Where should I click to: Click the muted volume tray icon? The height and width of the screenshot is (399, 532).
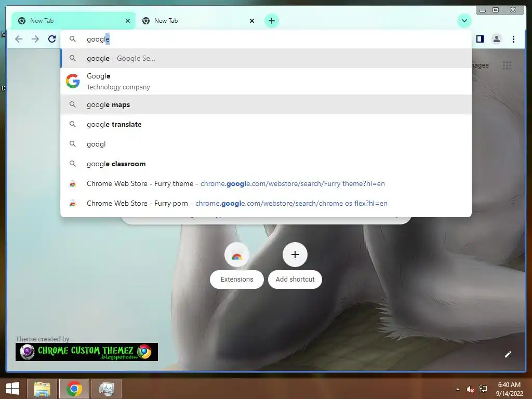point(470,389)
